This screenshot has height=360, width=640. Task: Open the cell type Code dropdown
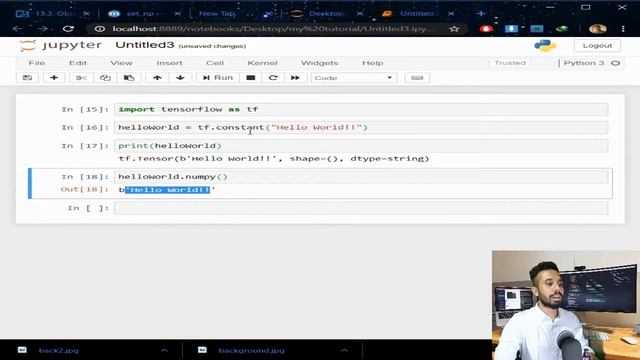tap(353, 78)
